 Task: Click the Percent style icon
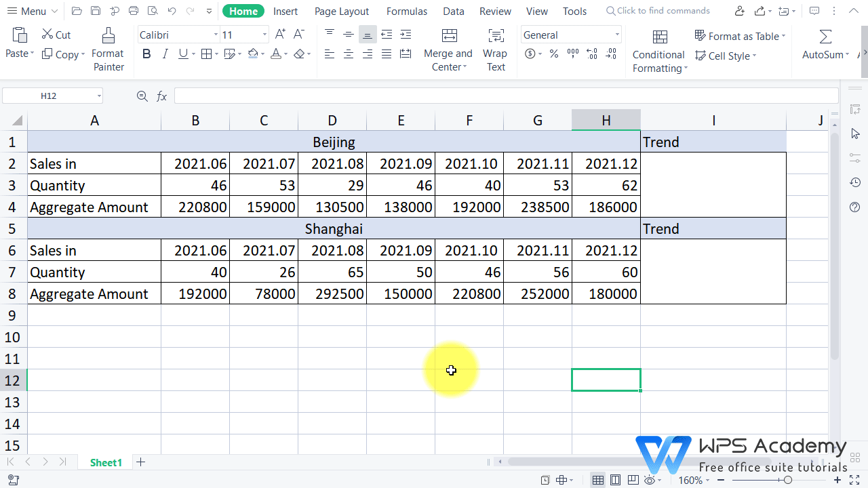(x=553, y=54)
